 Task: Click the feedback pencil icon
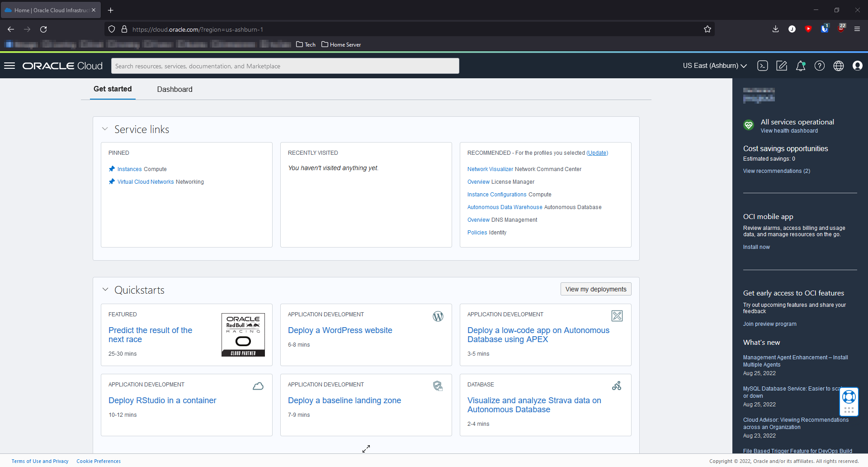coord(782,66)
